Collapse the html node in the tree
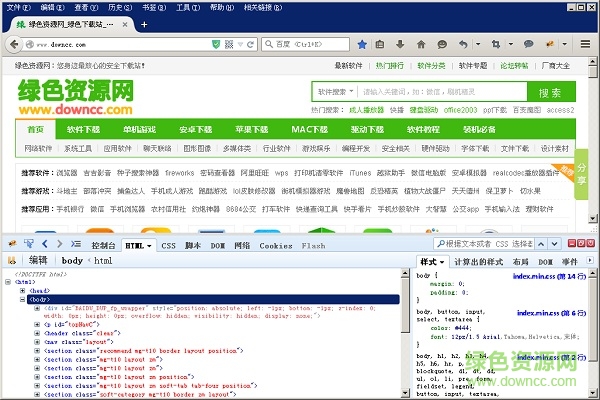Image resolution: width=600 pixels, height=400 pixels. [x=8, y=282]
